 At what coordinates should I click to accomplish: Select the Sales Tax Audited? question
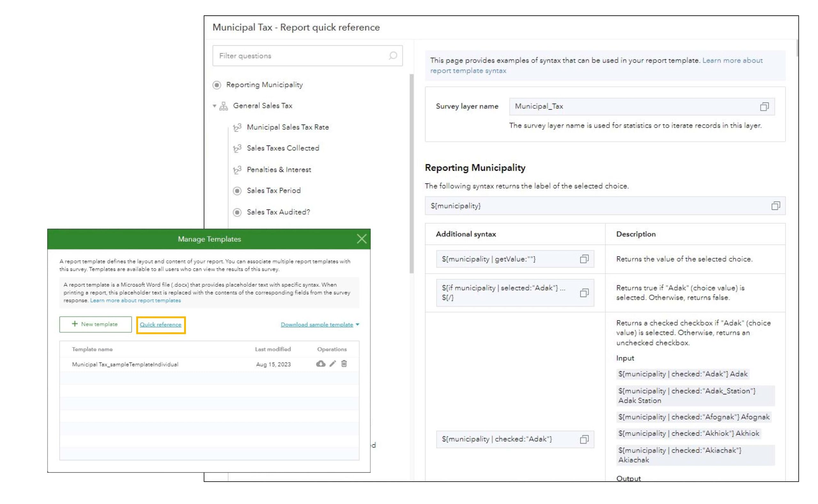tap(278, 212)
